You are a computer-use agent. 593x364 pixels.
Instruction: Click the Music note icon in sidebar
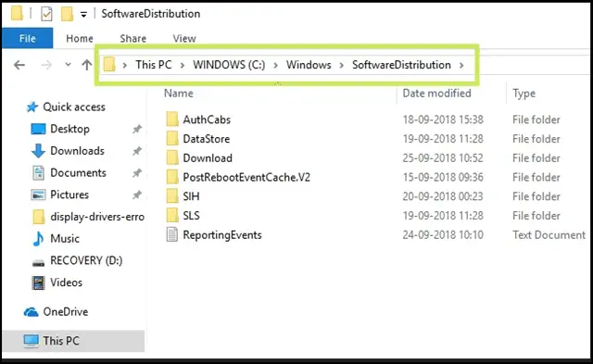tap(38, 239)
